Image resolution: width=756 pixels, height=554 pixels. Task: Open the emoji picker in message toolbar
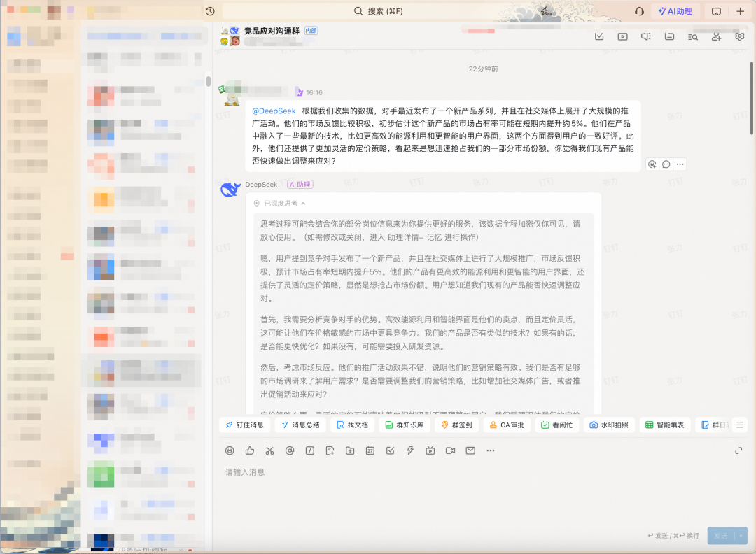tap(230, 450)
